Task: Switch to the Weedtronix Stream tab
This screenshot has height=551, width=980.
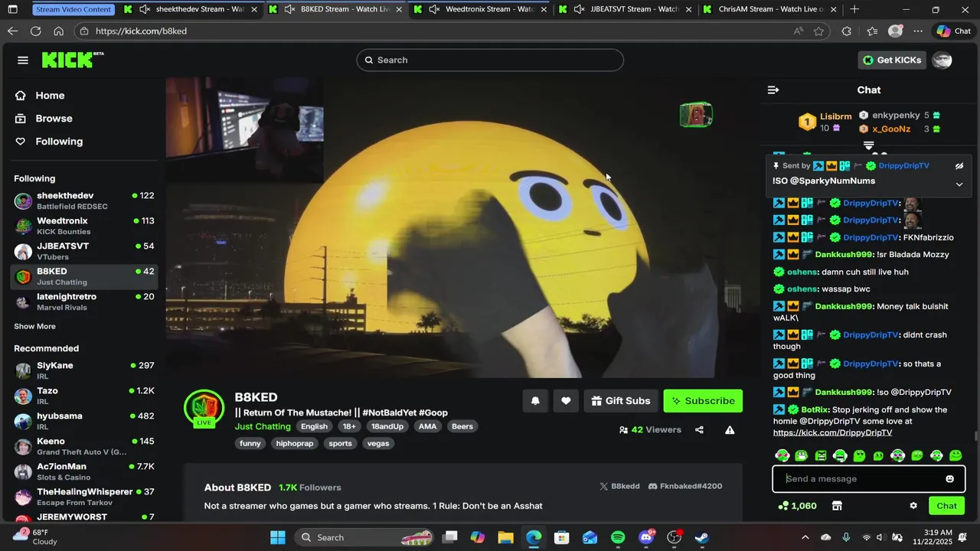Action: click(482, 9)
